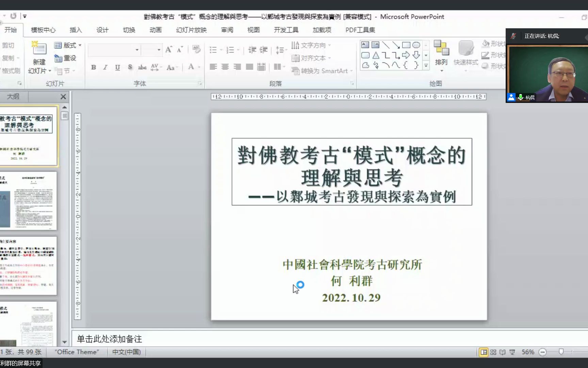Open Convert to SmartArt dropdown
588x368 pixels.
click(x=322, y=71)
